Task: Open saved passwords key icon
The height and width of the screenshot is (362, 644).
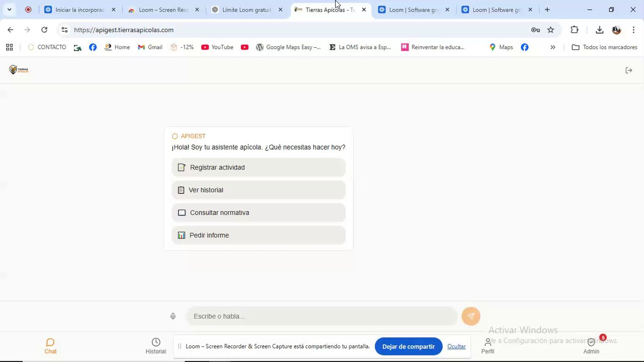Action: (x=535, y=30)
